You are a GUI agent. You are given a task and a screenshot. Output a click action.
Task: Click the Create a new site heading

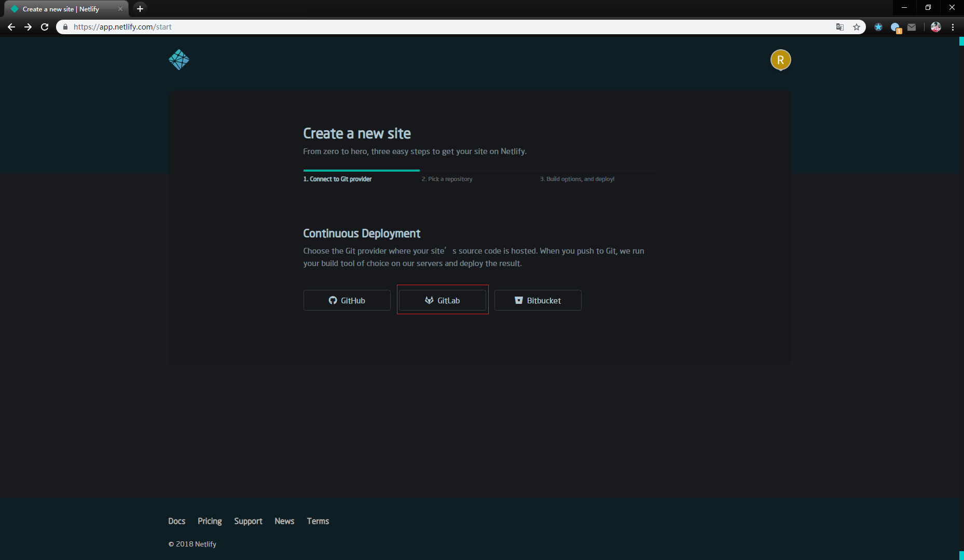357,133
